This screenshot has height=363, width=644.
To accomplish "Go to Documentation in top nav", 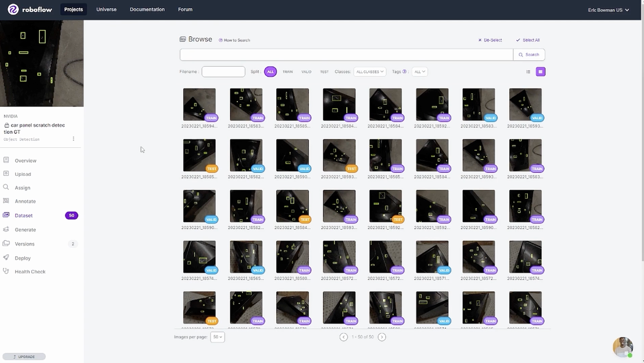I will 147,9.
